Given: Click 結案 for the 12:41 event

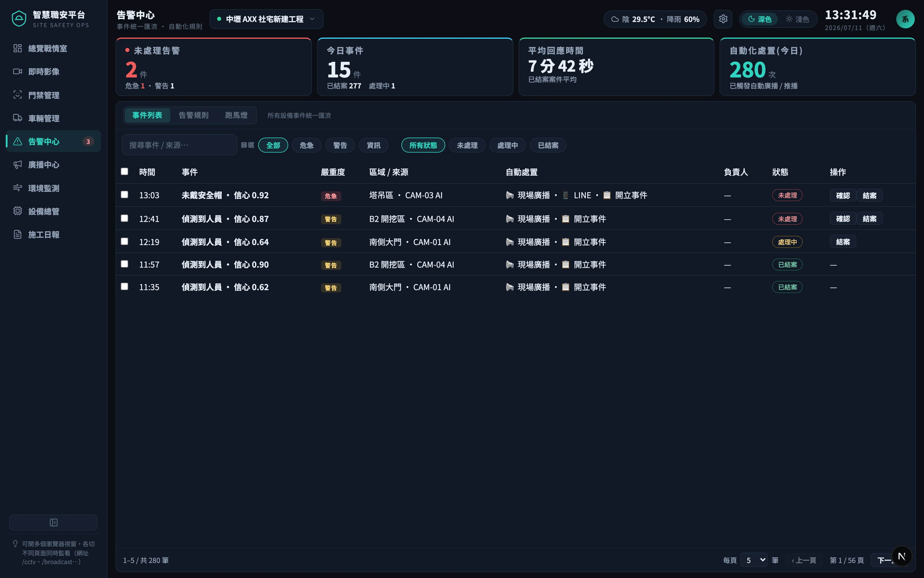Looking at the screenshot, I should click(x=869, y=219).
